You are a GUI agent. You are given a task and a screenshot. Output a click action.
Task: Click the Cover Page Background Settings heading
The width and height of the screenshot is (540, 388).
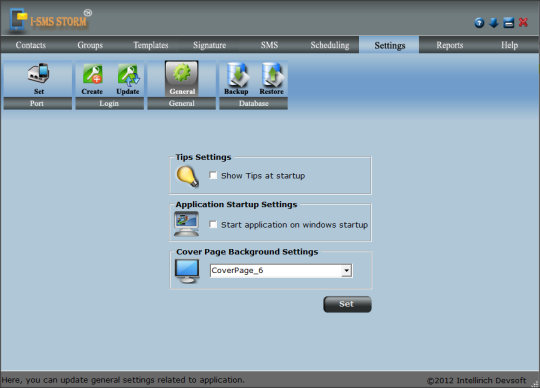[247, 252]
